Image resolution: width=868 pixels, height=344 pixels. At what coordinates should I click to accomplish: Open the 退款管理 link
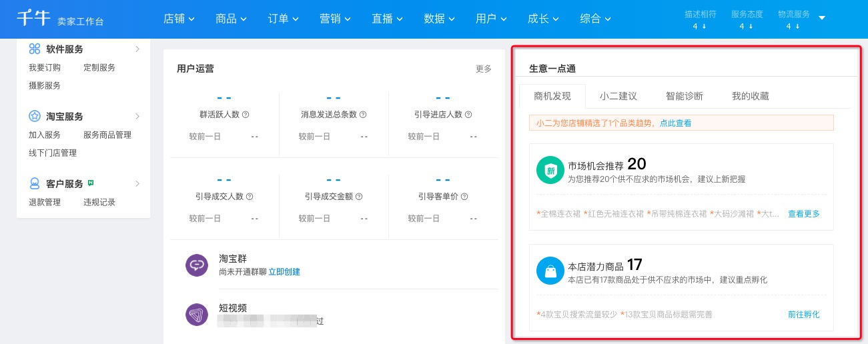tap(45, 202)
